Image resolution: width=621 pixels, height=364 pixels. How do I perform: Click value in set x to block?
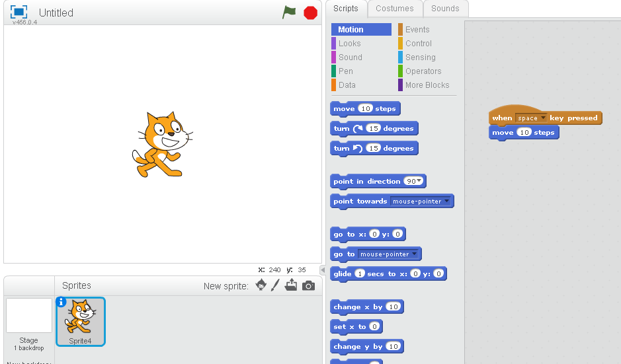coord(374,326)
